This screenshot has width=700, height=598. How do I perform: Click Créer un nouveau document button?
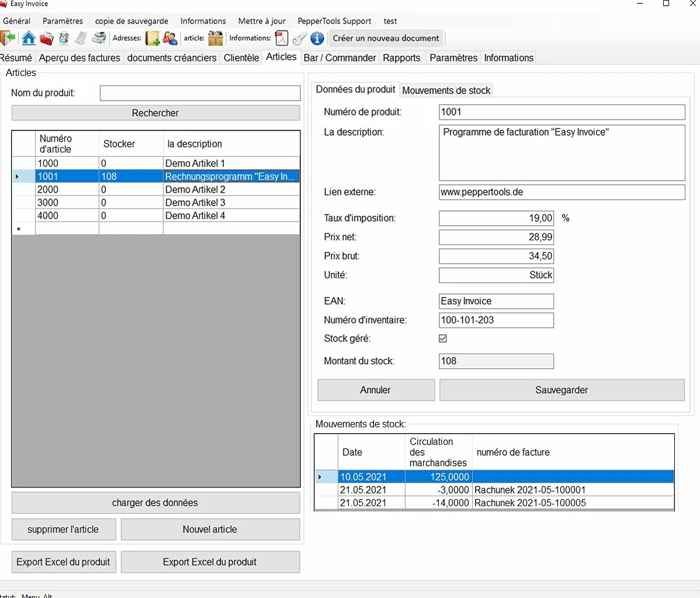pyautogui.click(x=386, y=39)
